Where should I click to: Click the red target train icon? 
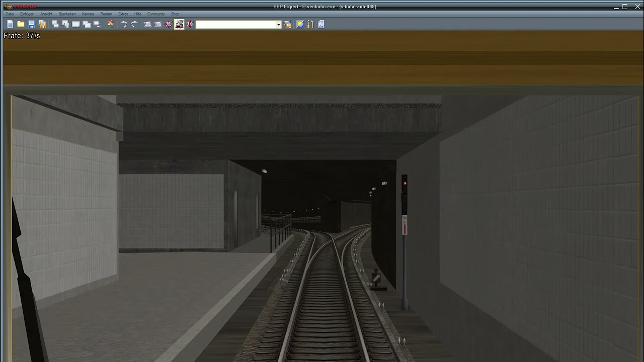coord(169,24)
